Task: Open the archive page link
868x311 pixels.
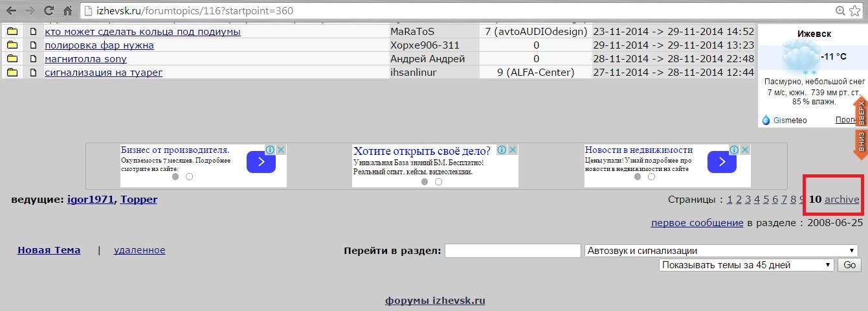Action: coord(841,200)
